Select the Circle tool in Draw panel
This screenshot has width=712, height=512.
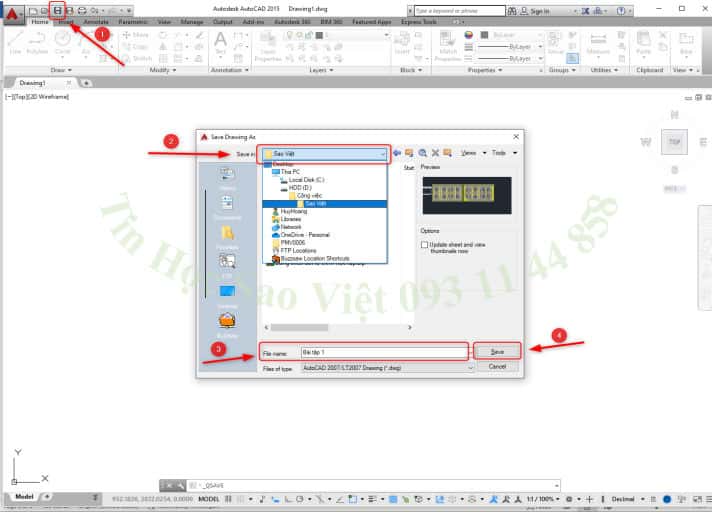pyautogui.click(x=63, y=43)
